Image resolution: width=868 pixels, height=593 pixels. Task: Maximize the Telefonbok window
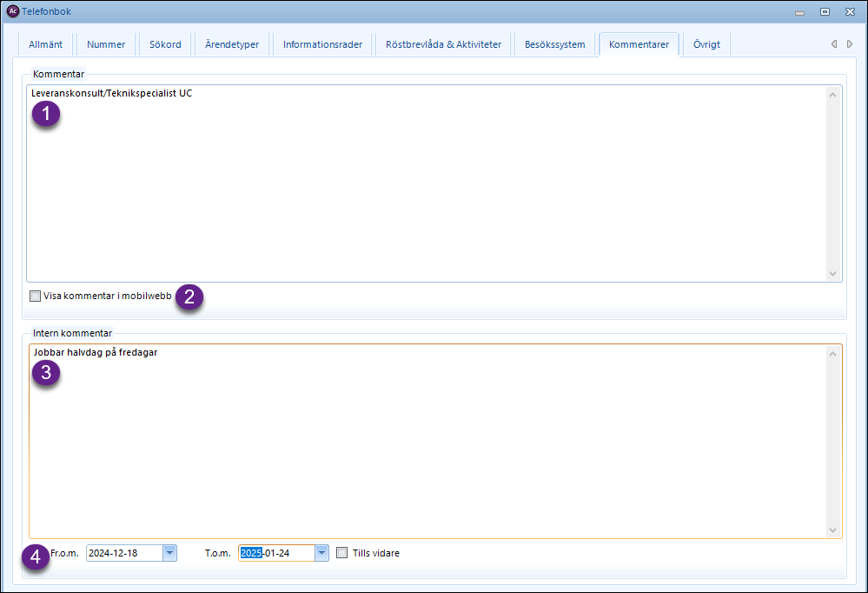(x=825, y=11)
